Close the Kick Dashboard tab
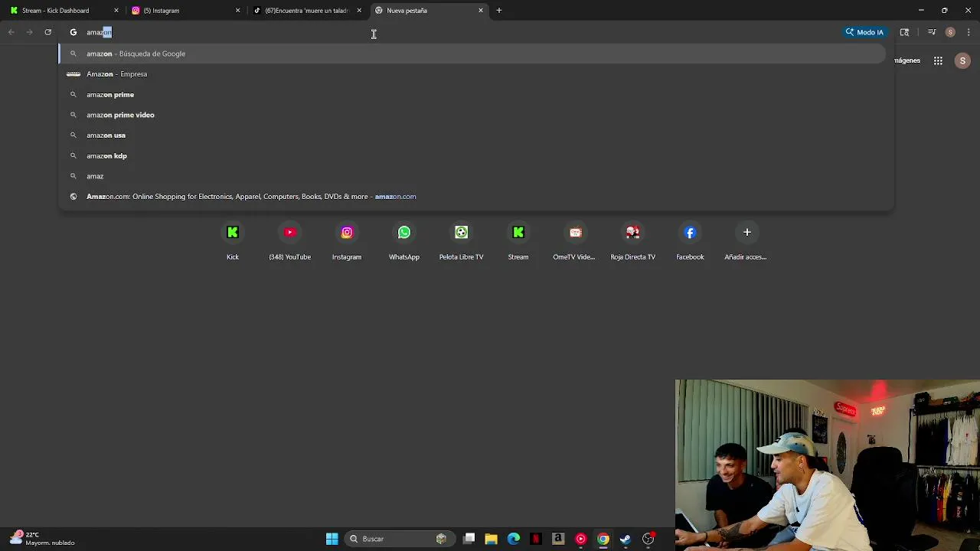Screen dimensions: 980x551 point(116,11)
